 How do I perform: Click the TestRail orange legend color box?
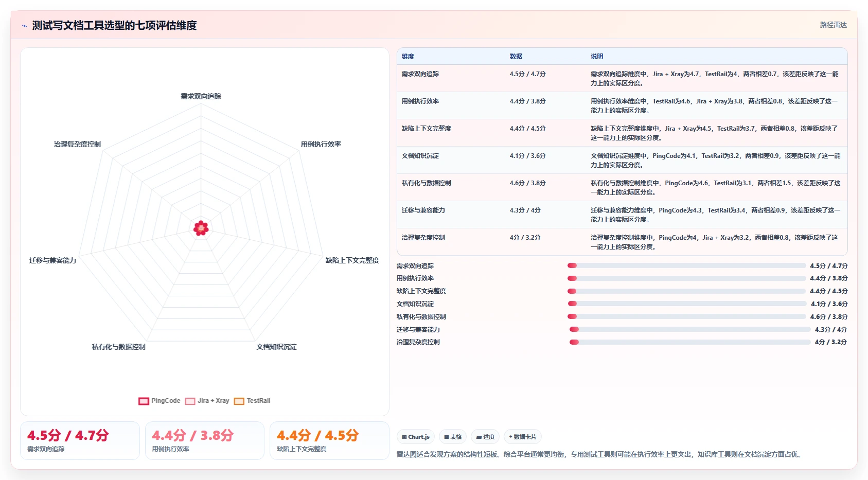pos(239,401)
